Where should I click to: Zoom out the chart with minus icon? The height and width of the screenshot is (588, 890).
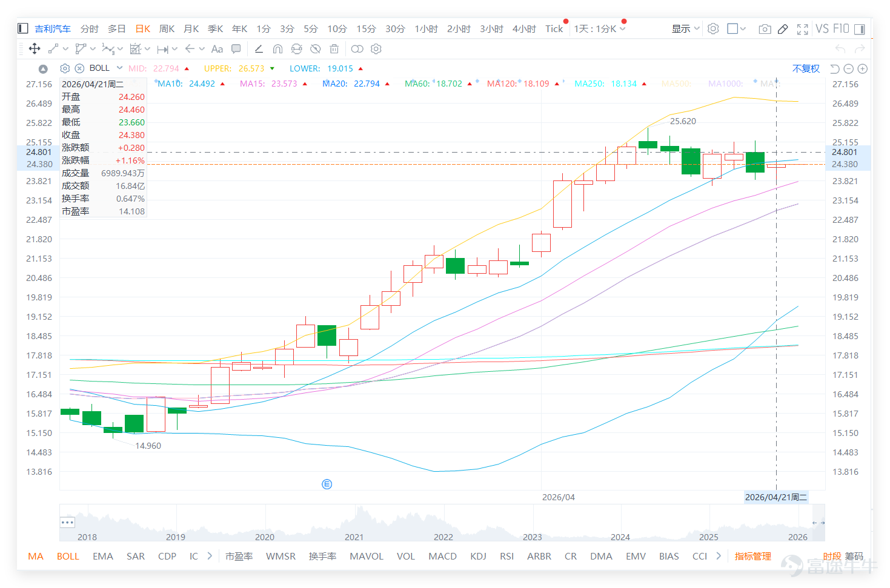848,69
